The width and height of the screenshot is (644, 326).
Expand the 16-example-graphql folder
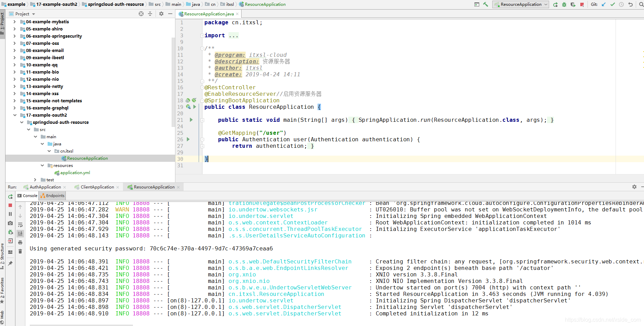pyautogui.click(x=14, y=108)
